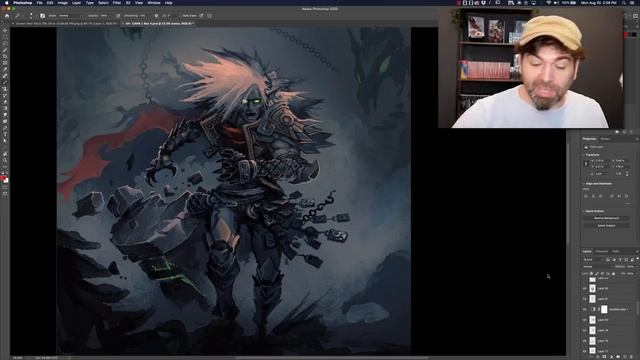Switch to the inactive document tab
Screen dimensions: 640x360
(x=65, y=24)
